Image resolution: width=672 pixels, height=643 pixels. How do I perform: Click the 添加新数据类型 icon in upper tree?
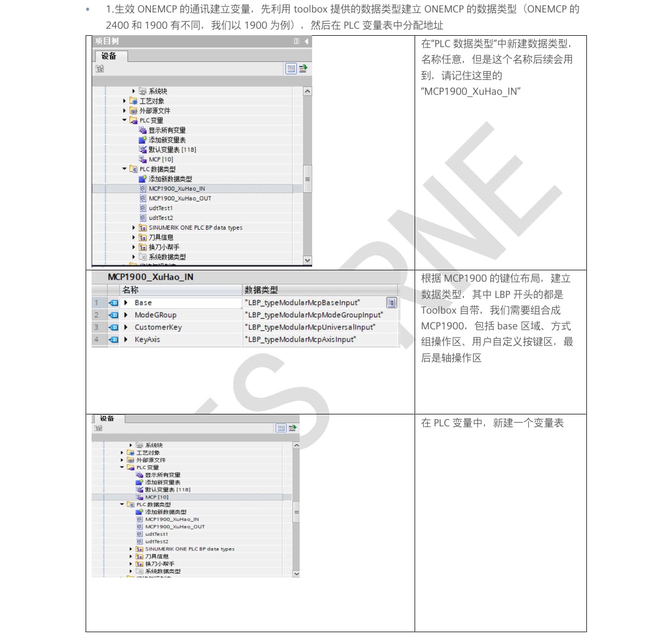coord(143,179)
